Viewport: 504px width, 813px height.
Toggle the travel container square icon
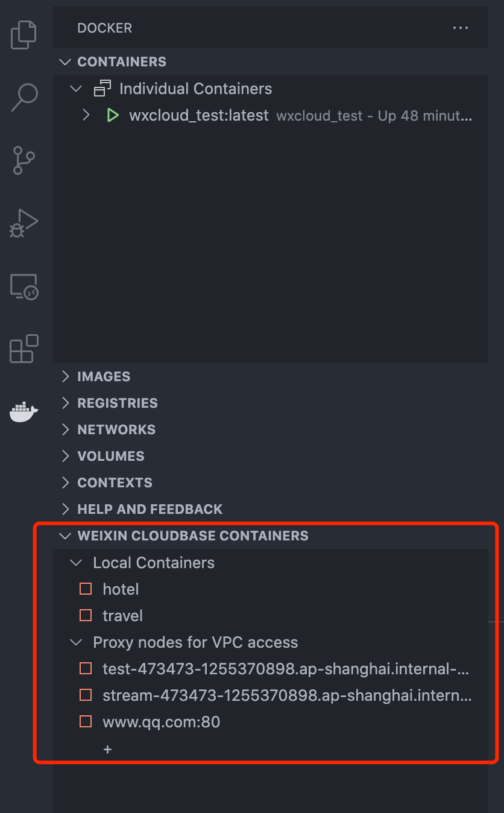86,615
